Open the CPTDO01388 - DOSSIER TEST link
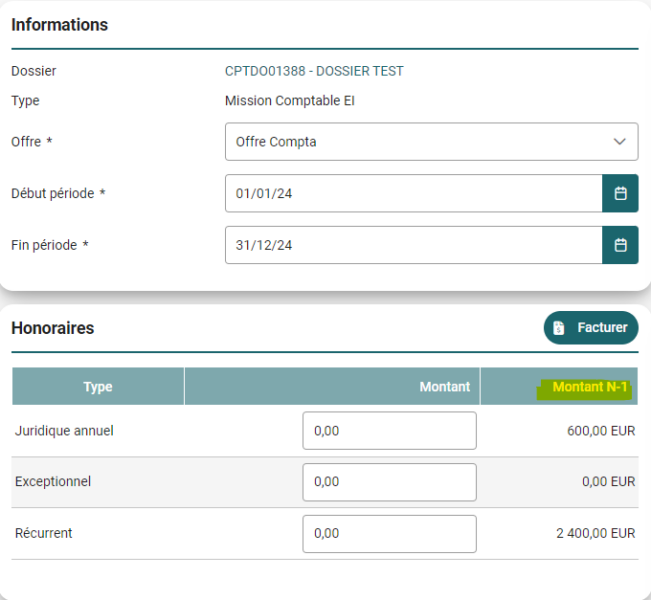This screenshot has height=600, width=651. pyautogui.click(x=314, y=71)
